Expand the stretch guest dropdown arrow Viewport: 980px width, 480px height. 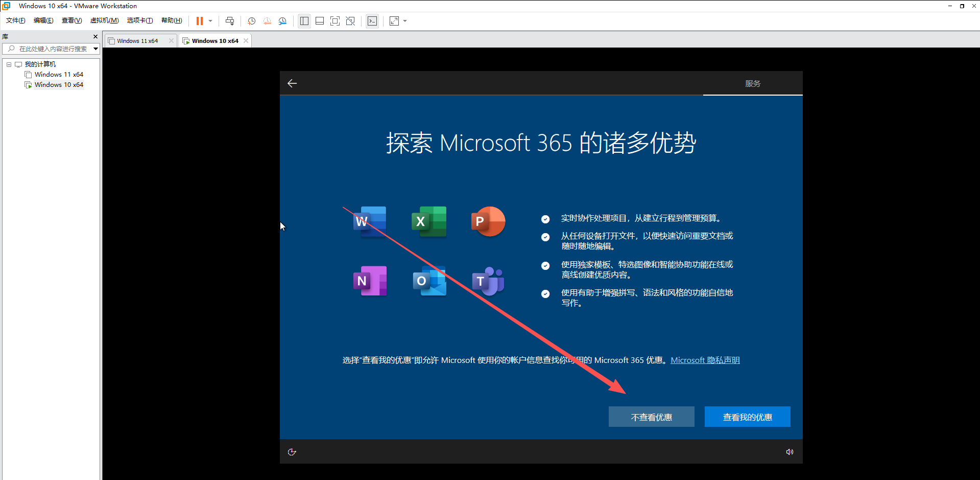(405, 21)
